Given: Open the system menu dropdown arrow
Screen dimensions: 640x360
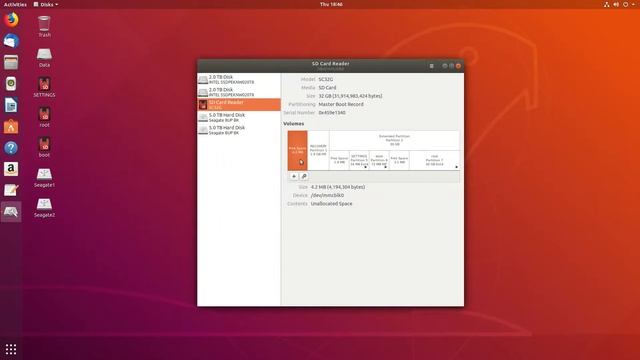Looking at the screenshot, I should tap(633, 4).
